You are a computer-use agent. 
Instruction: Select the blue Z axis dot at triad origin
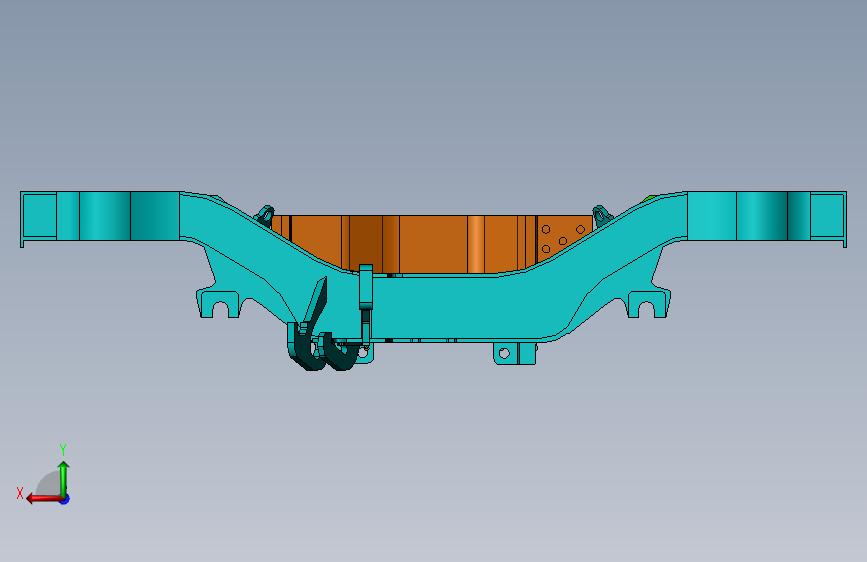65,499
